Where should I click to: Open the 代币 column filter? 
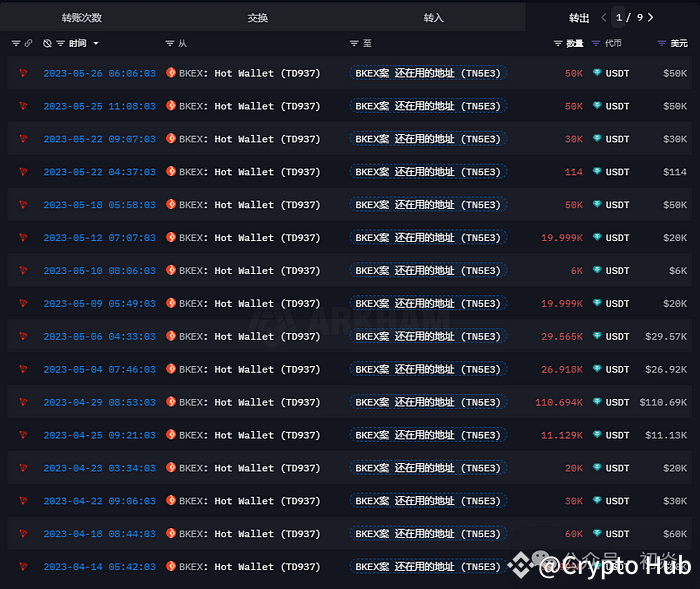click(596, 43)
